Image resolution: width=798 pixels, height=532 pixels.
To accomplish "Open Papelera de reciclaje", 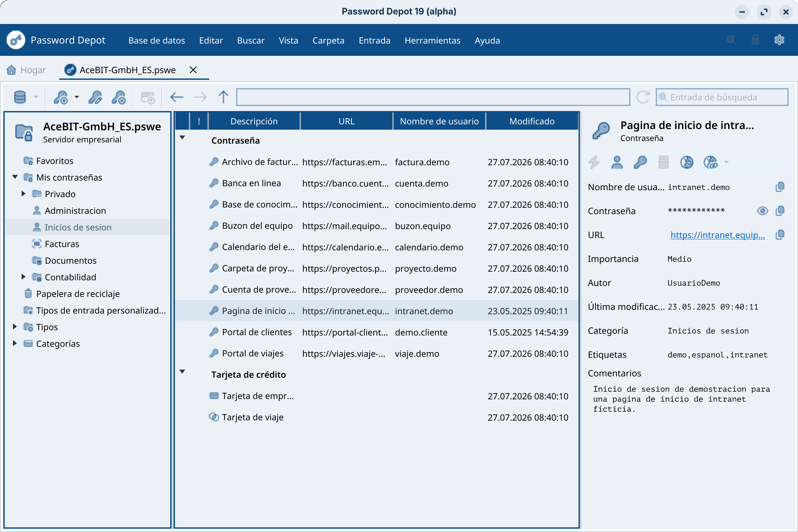I will [x=78, y=294].
